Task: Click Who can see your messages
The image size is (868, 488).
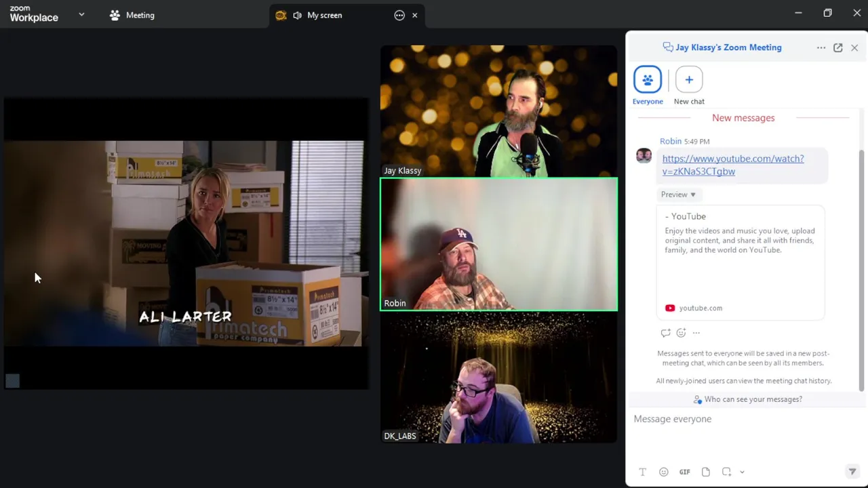Action: coord(747,399)
